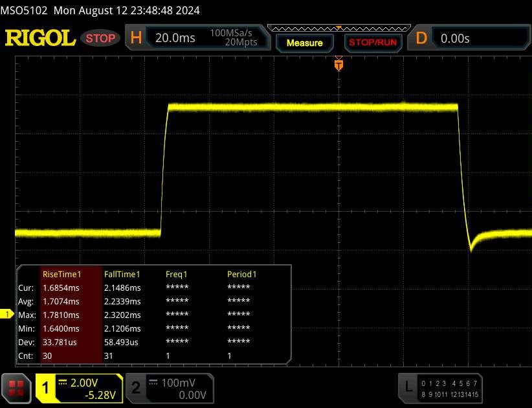The width and height of the screenshot is (532, 408).
Task: Open the delay D 0.00s panel
Action: point(470,38)
